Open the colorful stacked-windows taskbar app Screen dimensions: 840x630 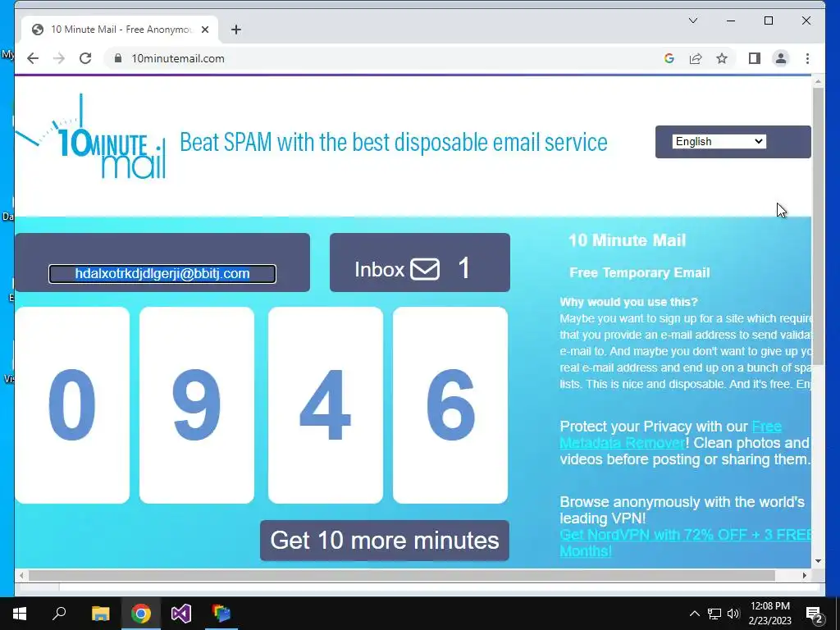(221, 614)
